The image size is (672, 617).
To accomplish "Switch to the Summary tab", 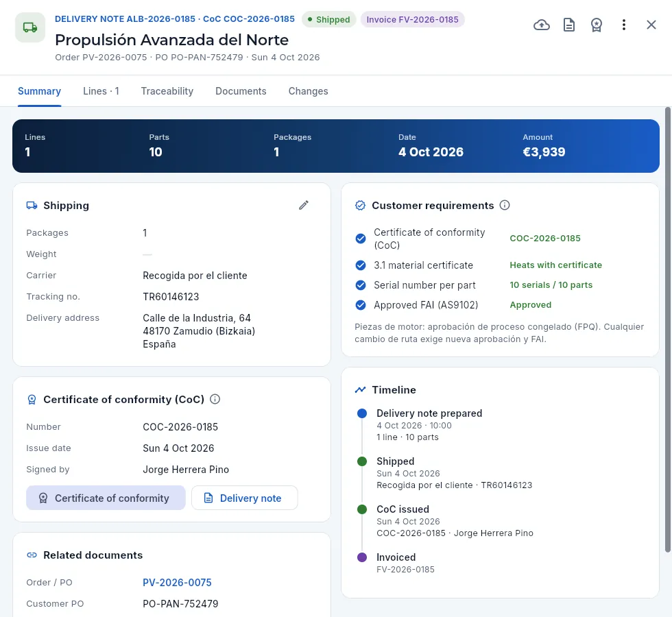I will coord(40,91).
